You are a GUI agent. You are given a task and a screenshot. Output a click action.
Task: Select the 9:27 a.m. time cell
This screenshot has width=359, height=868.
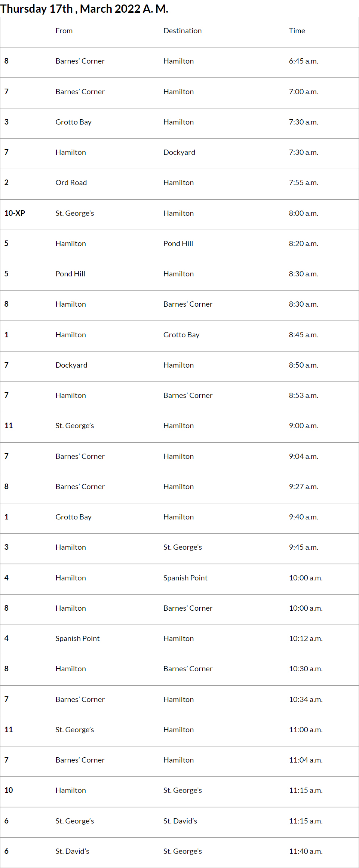pyautogui.click(x=303, y=487)
